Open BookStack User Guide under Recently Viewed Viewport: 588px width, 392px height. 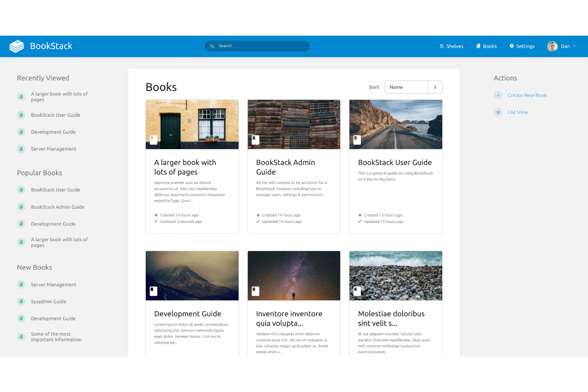[x=56, y=115]
